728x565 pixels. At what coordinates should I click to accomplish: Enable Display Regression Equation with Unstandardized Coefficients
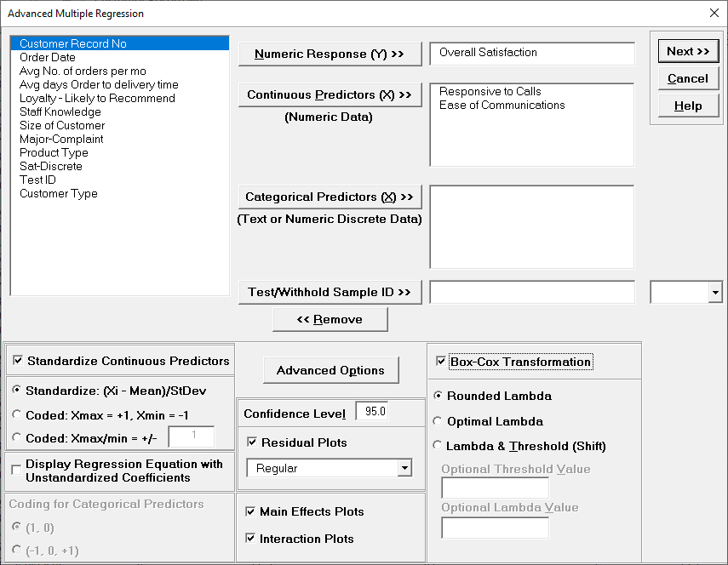15,469
